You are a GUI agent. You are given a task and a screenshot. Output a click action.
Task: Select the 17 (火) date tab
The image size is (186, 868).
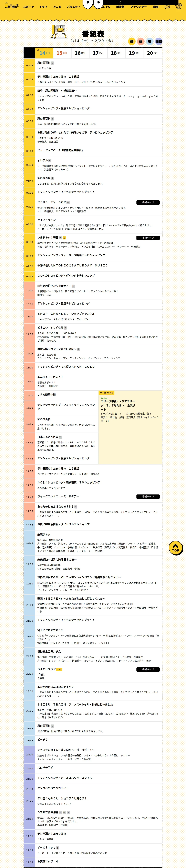(98, 53)
